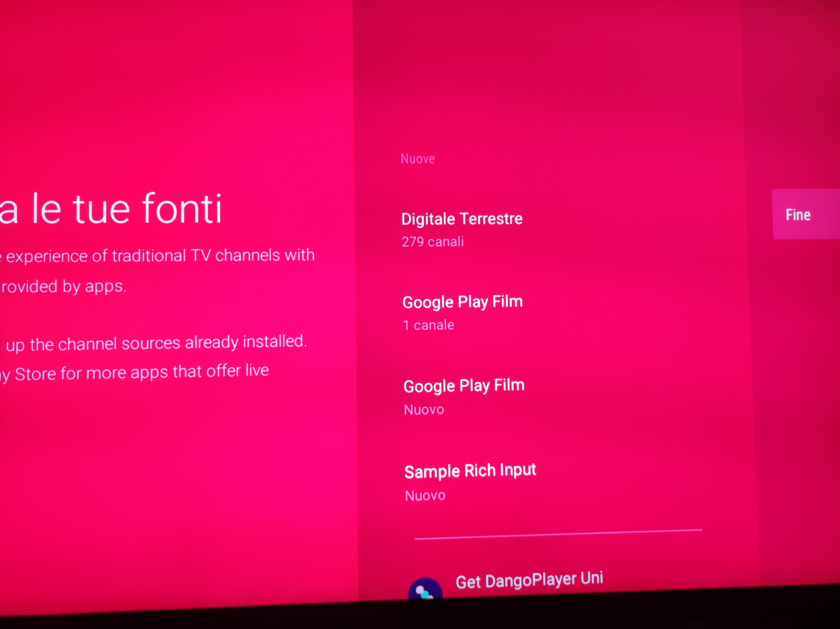Click the DangoPlayer app icon
Screen dimensions: 840x629
(425, 589)
